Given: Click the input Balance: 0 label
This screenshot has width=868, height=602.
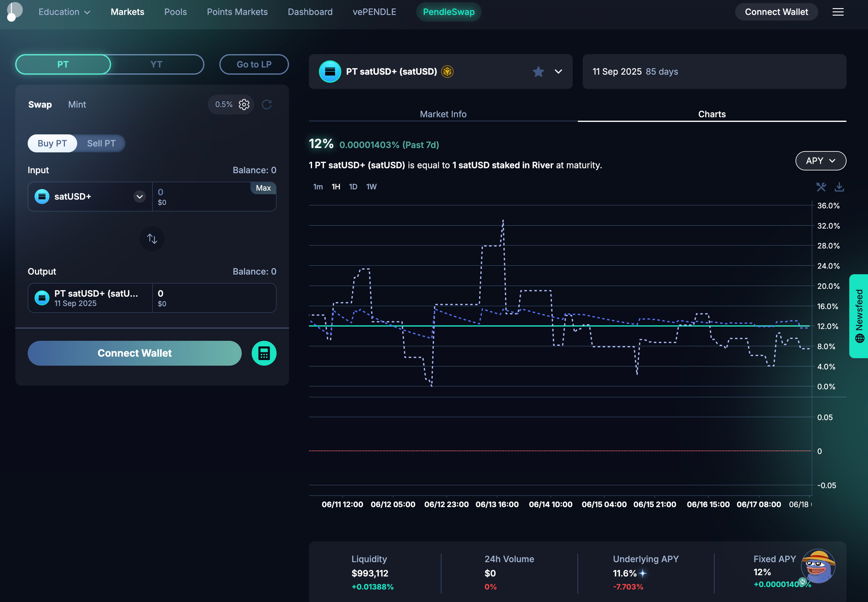Looking at the screenshot, I should [x=254, y=170].
